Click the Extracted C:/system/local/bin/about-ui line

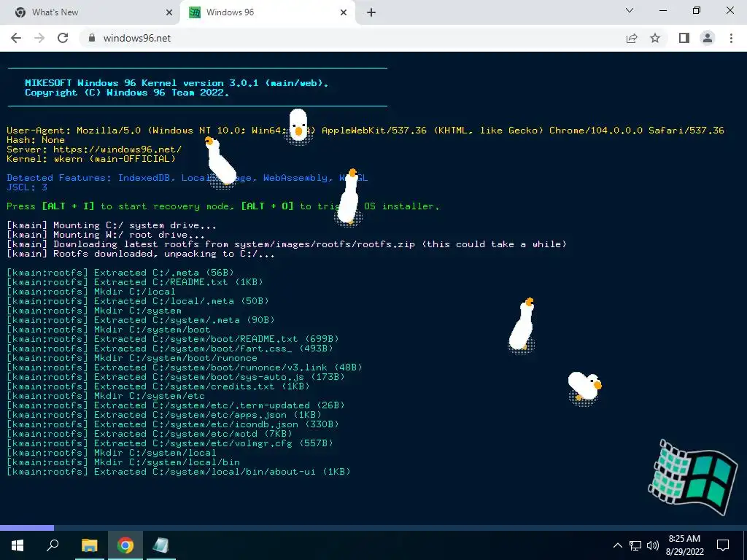(x=179, y=472)
